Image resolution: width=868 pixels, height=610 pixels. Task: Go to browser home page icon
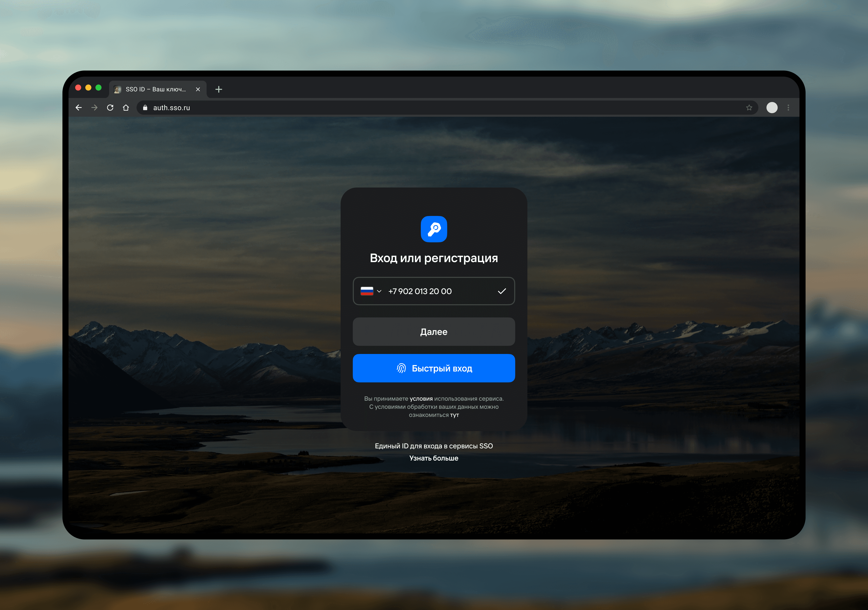click(126, 108)
